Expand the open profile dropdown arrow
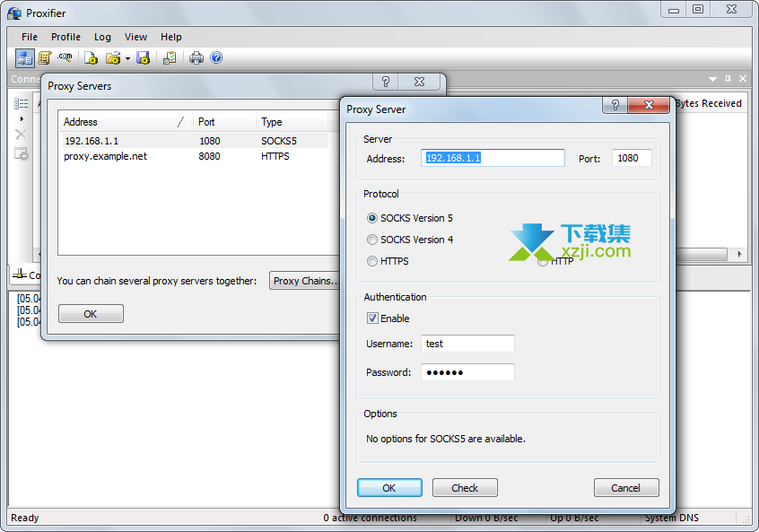The width and height of the screenshot is (759, 532). pos(127,58)
